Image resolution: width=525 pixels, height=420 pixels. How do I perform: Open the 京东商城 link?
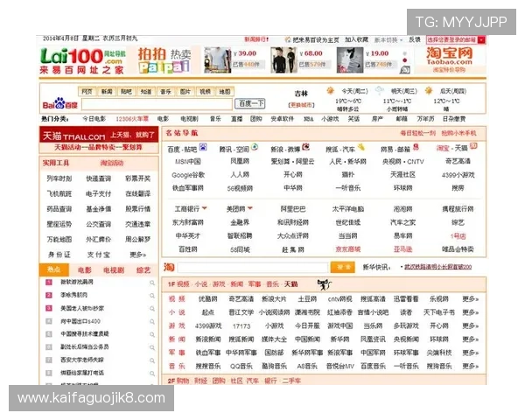pyautogui.click(x=348, y=249)
